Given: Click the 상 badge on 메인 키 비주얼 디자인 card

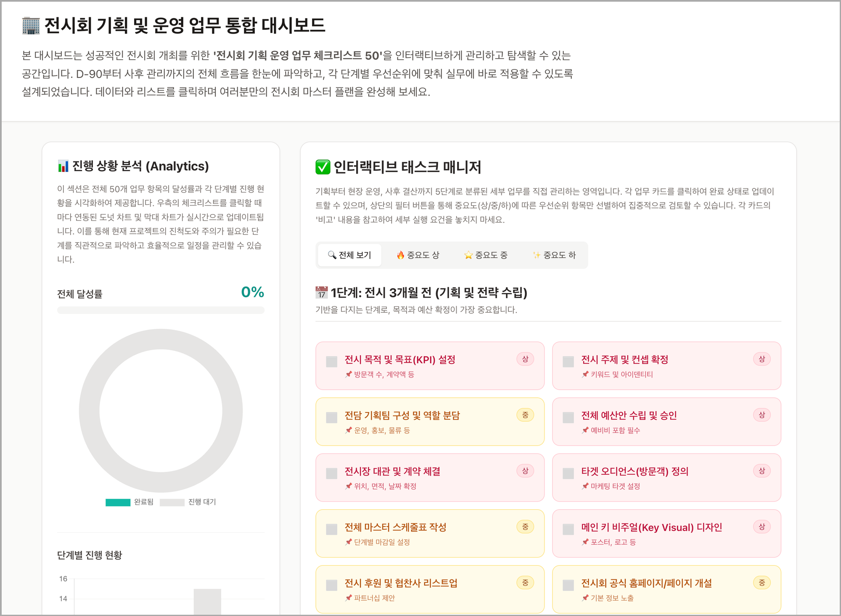Looking at the screenshot, I should pyautogui.click(x=762, y=527).
